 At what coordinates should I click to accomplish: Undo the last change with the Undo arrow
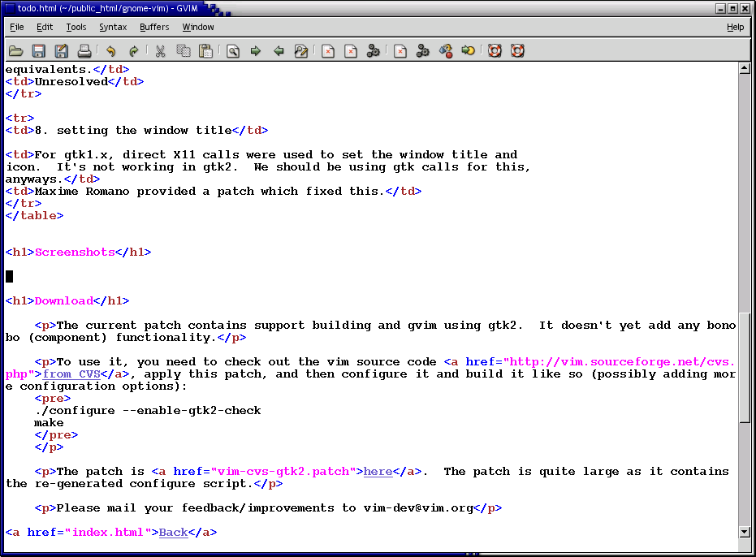(x=111, y=50)
